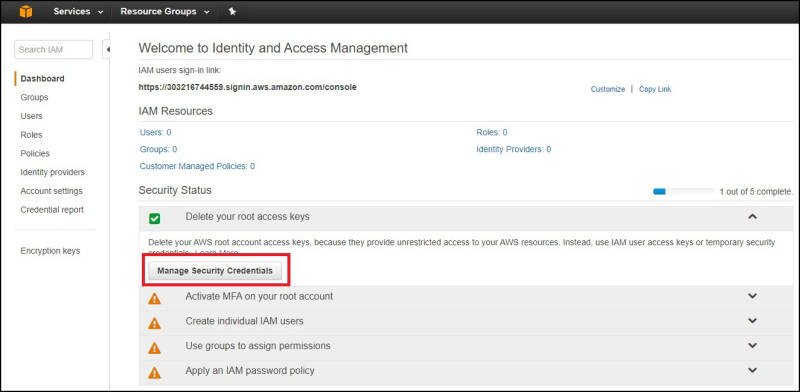Click warning icon beside Apply an IAM password policy
The image size is (800, 392).
pyautogui.click(x=154, y=373)
